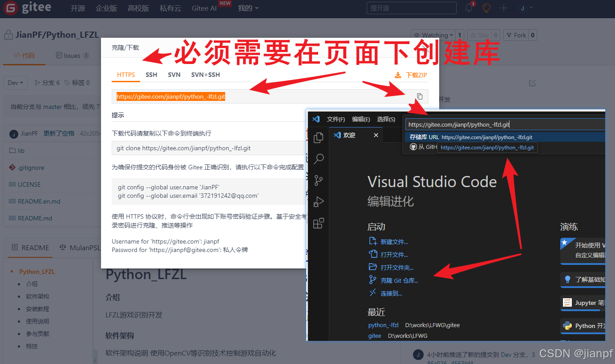The height and width of the screenshot is (364, 615).
Task: Open the README tab
Action: point(30,248)
